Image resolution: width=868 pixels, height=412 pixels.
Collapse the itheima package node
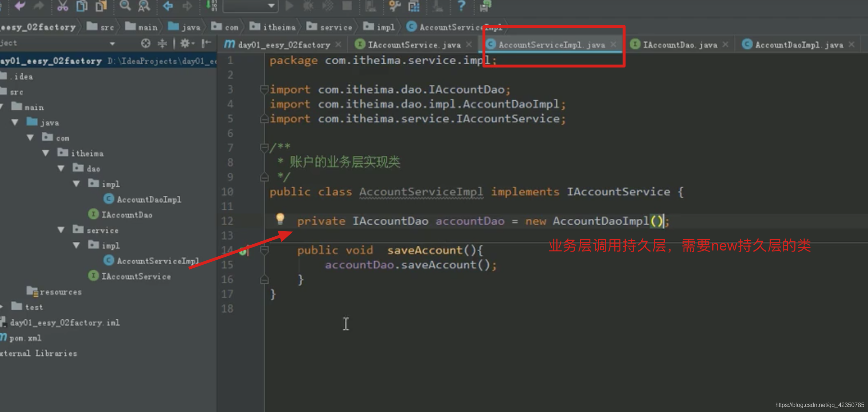[x=46, y=153]
